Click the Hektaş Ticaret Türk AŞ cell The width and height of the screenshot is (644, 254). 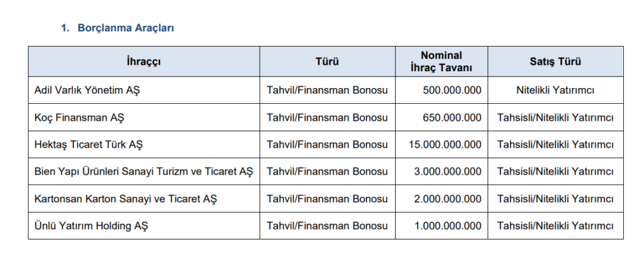(x=144, y=145)
